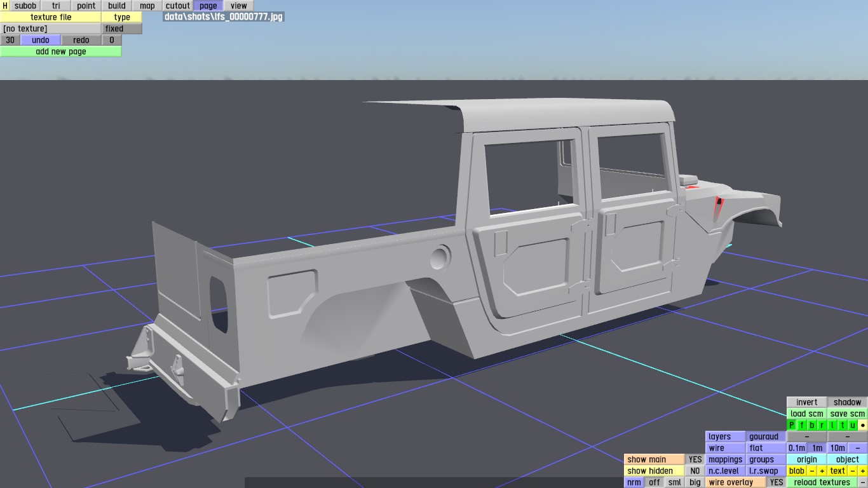
Task: Click the n.c.level button
Action: (x=726, y=471)
